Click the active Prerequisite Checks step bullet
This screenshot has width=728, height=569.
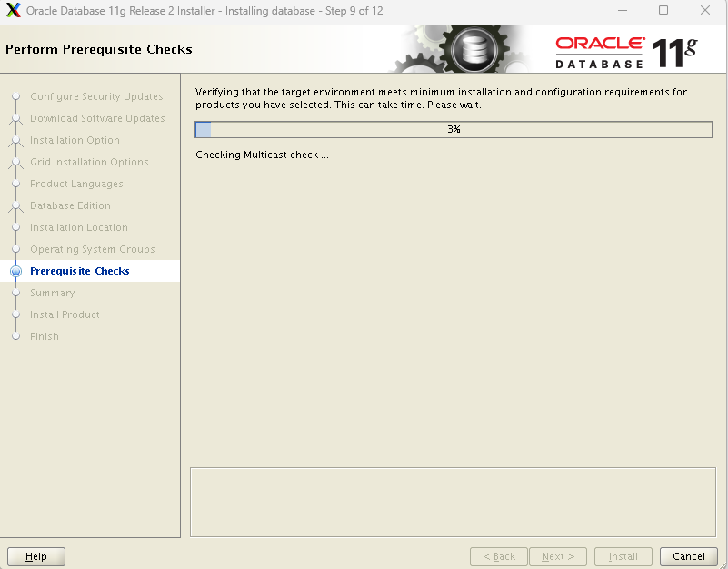pos(15,271)
